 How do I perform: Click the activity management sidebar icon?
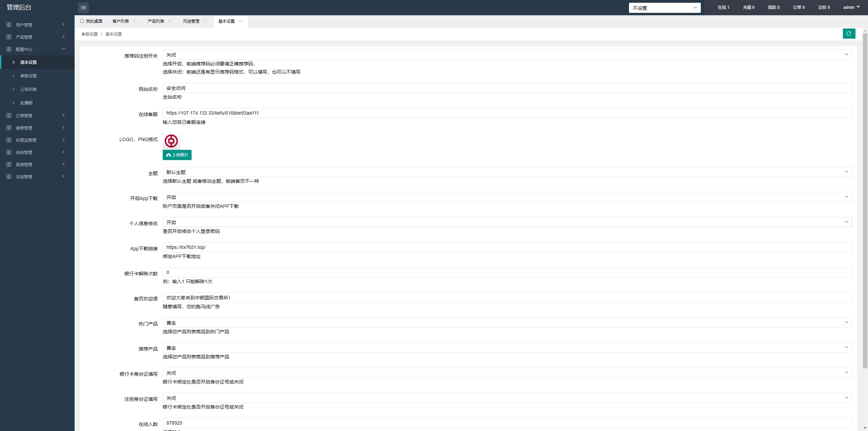pyautogui.click(x=8, y=177)
